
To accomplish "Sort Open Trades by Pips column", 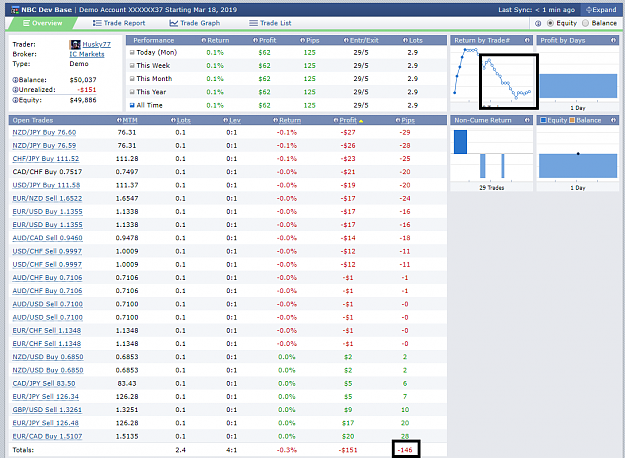I will [408, 120].
